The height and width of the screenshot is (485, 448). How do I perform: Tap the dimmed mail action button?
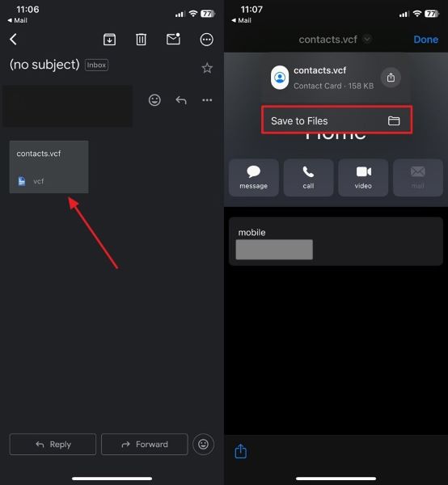pos(418,178)
